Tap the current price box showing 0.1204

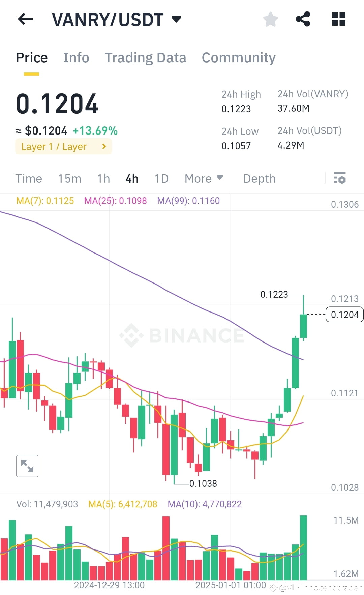344,314
